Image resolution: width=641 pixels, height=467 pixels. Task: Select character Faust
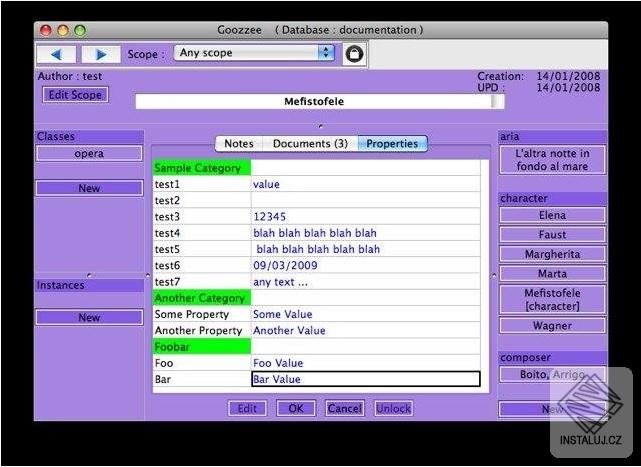click(552, 235)
